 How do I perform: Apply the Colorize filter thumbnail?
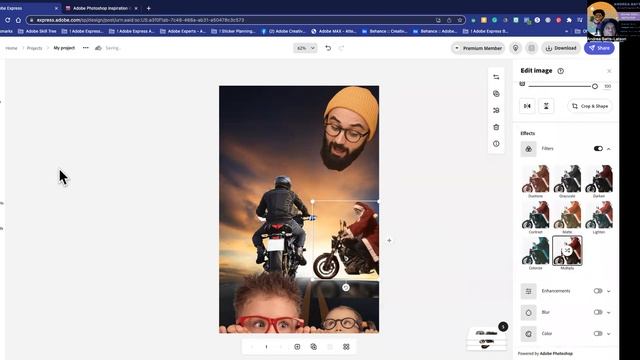click(536, 251)
